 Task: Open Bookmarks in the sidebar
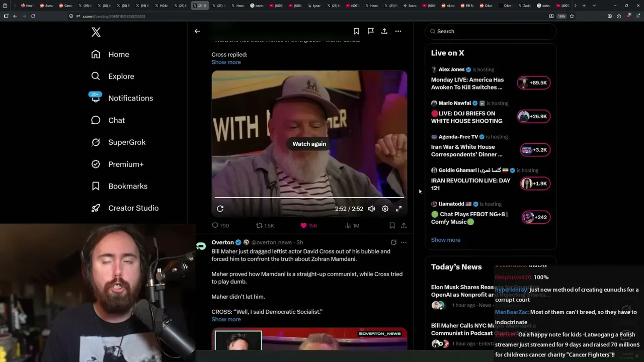click(x=119, y=186)
